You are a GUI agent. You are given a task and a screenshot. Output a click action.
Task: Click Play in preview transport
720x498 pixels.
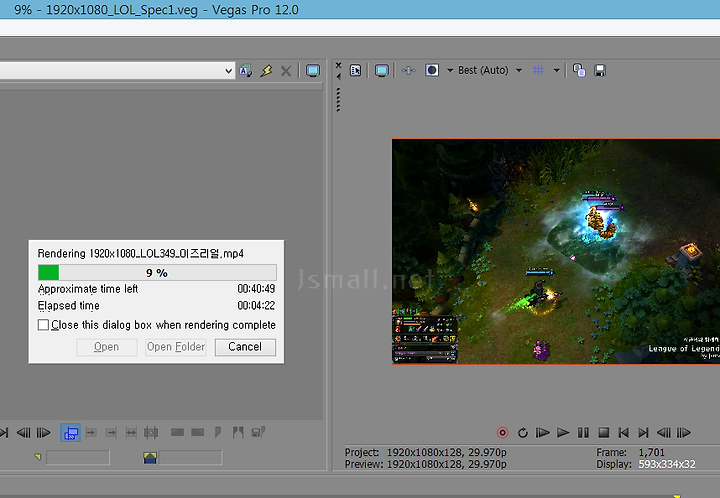point(563,432)
